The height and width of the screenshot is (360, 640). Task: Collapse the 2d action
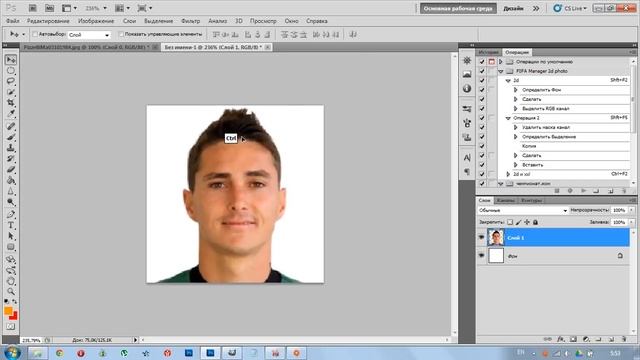coord(508,80)
